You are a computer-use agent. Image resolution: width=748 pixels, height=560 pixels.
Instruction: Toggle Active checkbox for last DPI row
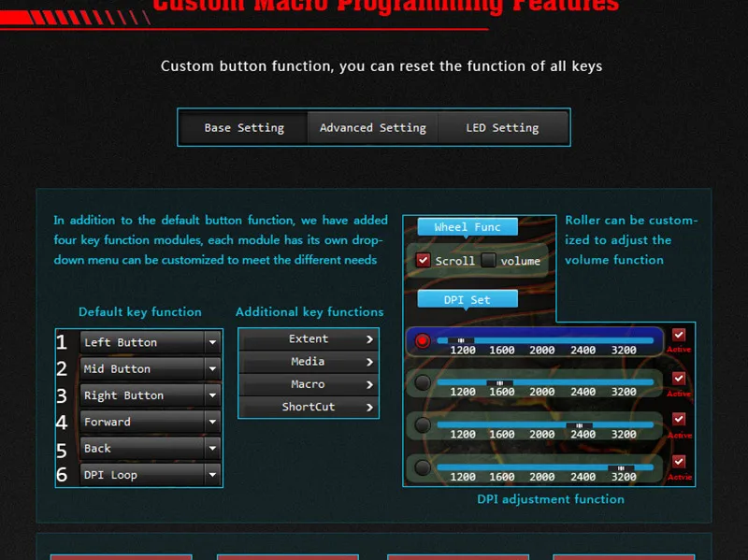point(679,461)
